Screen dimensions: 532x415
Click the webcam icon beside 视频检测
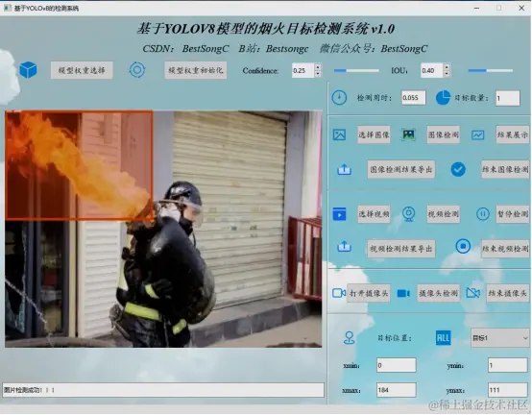pos(409,214)
